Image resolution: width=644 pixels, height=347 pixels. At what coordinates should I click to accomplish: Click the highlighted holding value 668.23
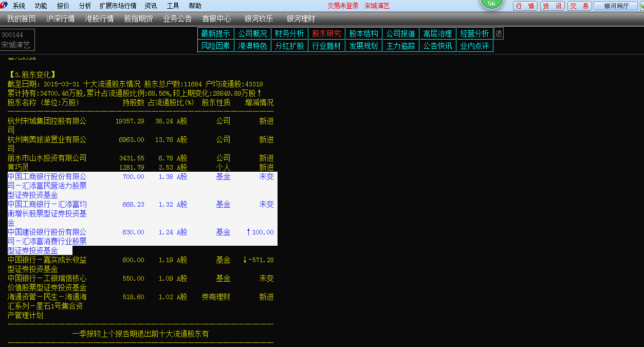pos(134,205)
